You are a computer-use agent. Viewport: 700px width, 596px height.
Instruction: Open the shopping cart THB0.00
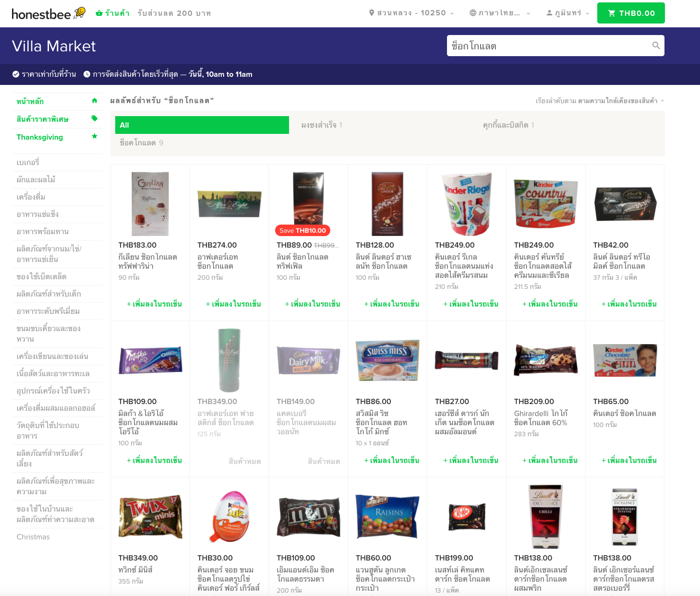click(630, 13)
